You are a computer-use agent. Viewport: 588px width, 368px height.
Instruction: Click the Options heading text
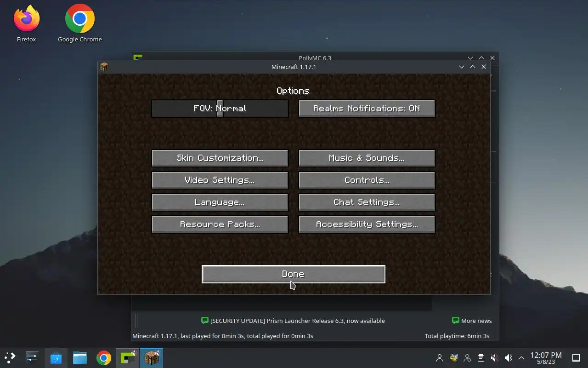(x=293, y=91)
